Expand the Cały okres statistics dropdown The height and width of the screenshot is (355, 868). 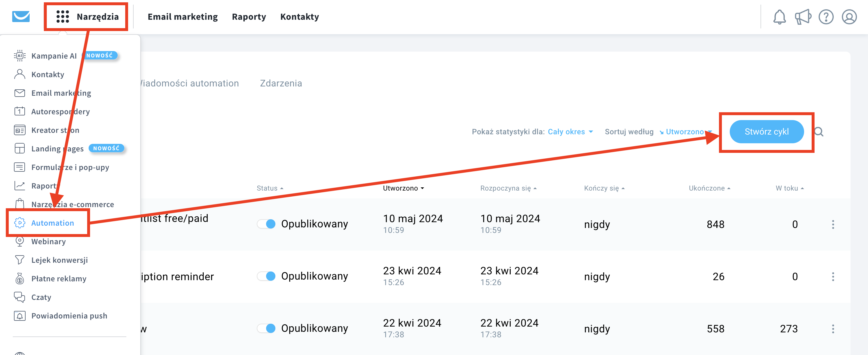[x=570, y=132]
